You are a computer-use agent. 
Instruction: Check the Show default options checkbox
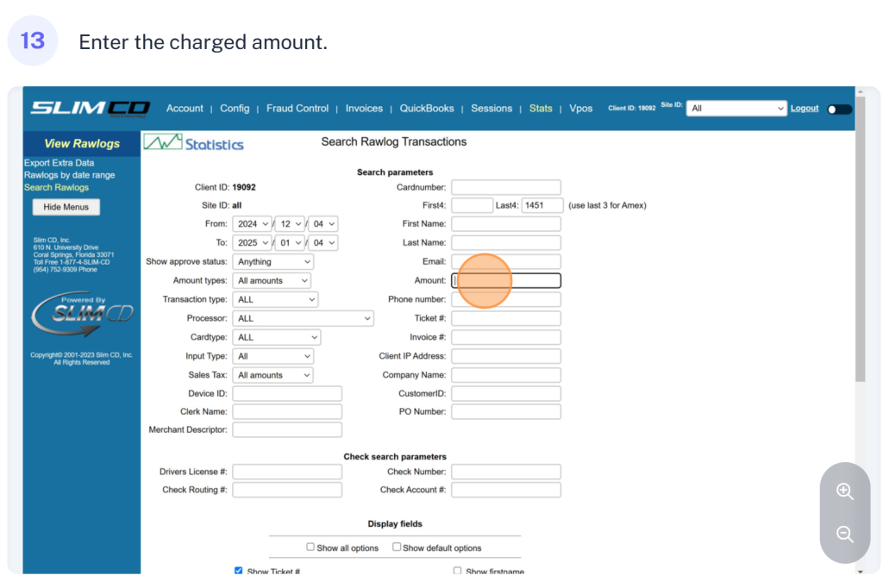[x=397, y=547]
